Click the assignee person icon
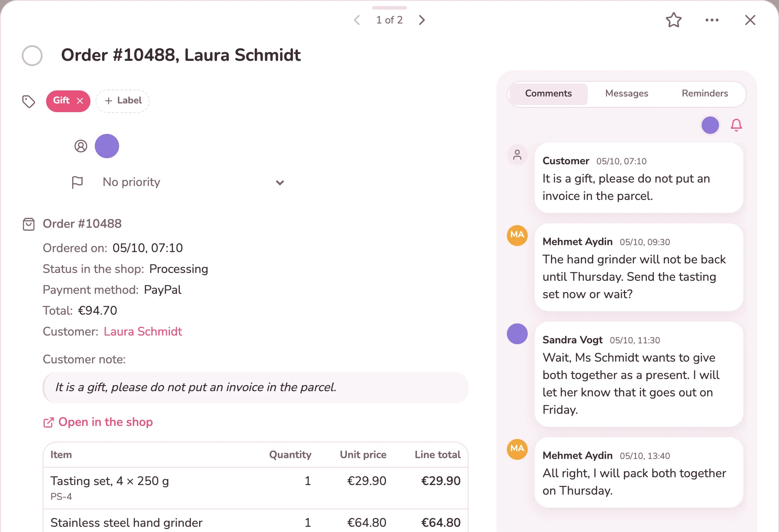The width and height of the screenshot is (779, 532). coord(81,146)
